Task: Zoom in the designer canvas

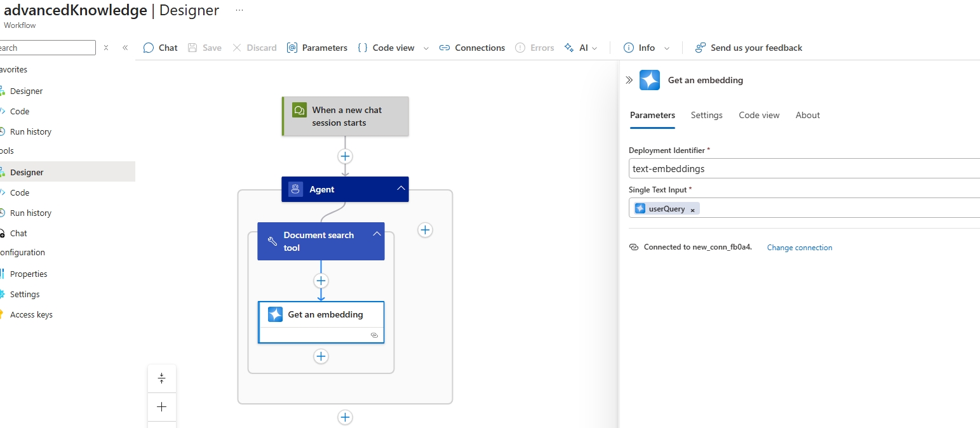Action: 162,406
